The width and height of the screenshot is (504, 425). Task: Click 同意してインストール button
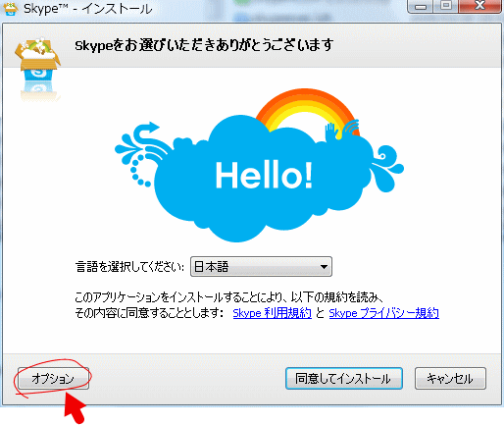pos(344,379)
